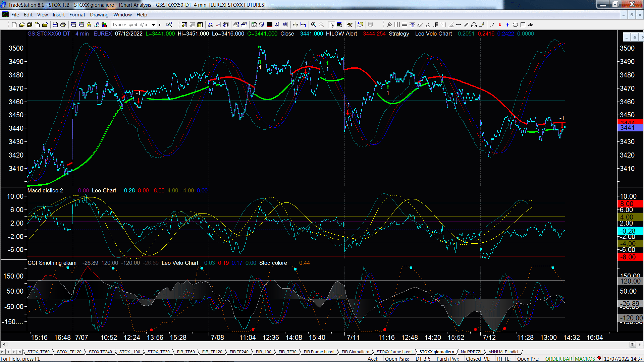Open the Help menu

tap(142, 15)
